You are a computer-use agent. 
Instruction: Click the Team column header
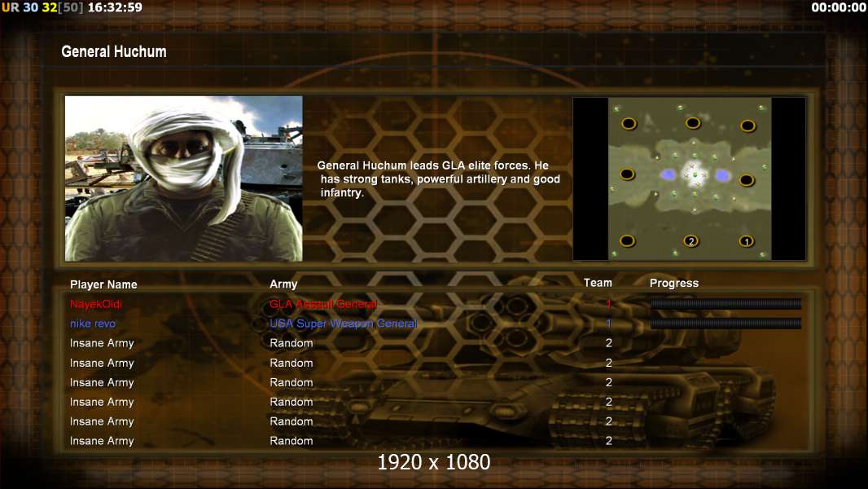point(598,283)
